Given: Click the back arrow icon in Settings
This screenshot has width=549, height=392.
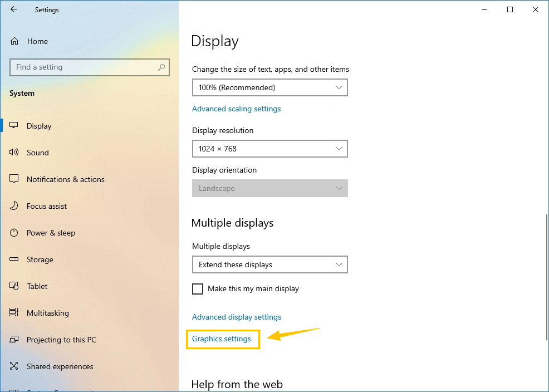Looking at the screenshot, I should tap(14, 9).
